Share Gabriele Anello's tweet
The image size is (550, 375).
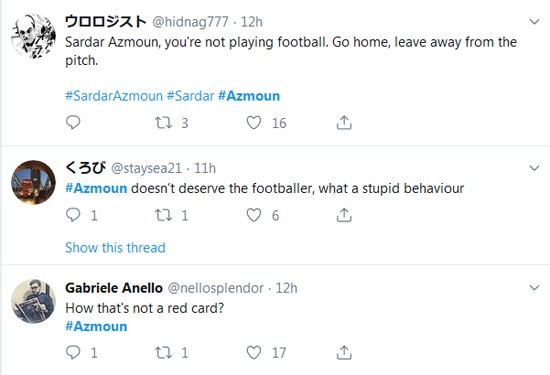pos(344,353)
